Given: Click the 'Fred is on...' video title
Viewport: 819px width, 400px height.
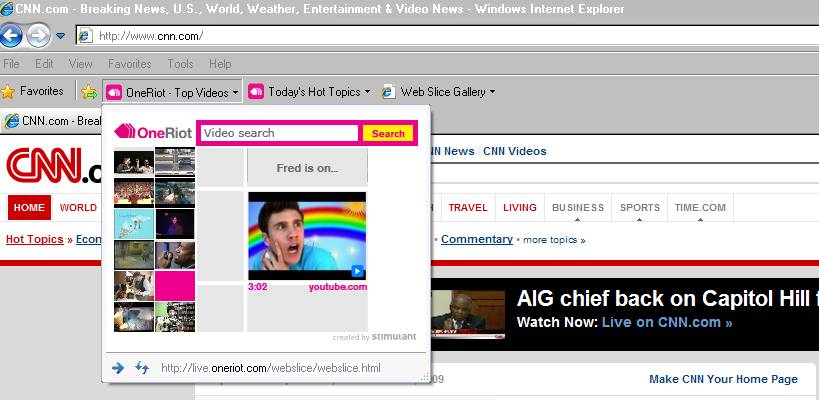Looking at the screenshot, I should point(307,168).
